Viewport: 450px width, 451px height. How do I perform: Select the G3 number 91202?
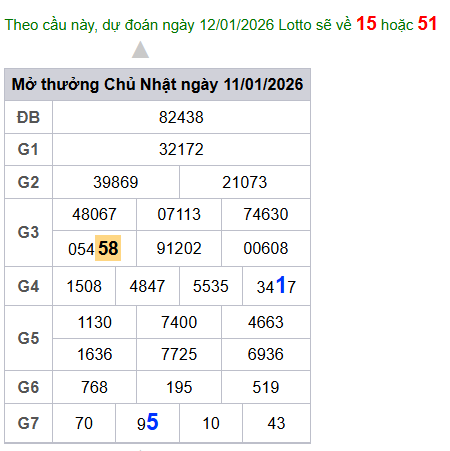(x=179, y=248)
